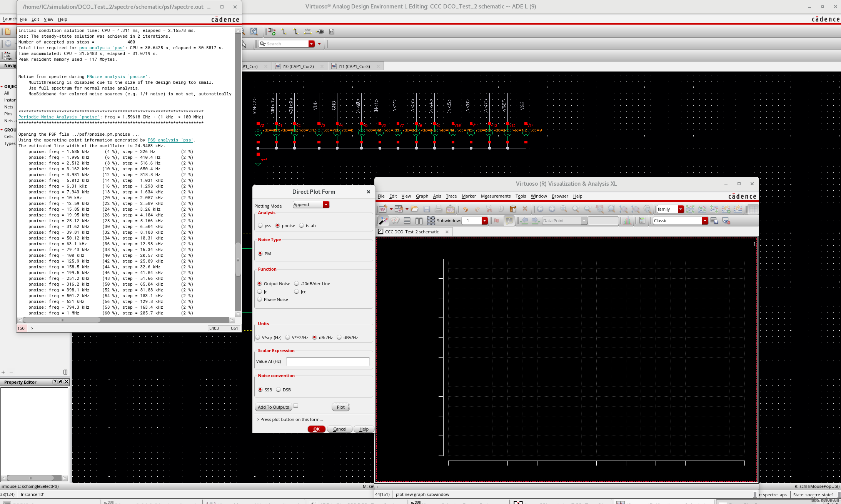Click the undo arrow in Visualization toolbar

click(x=466, y=209)
